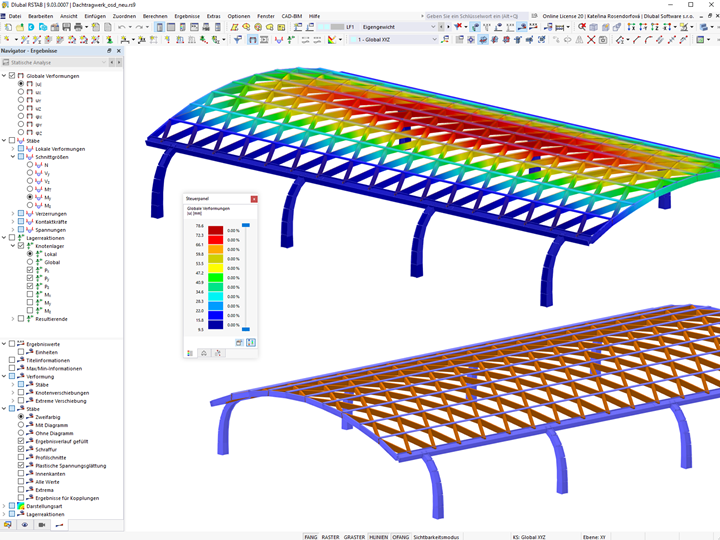
Task: Click the highlighted options button in Steuerpanel
Action: pyautogui.click(x=251, y=343)
